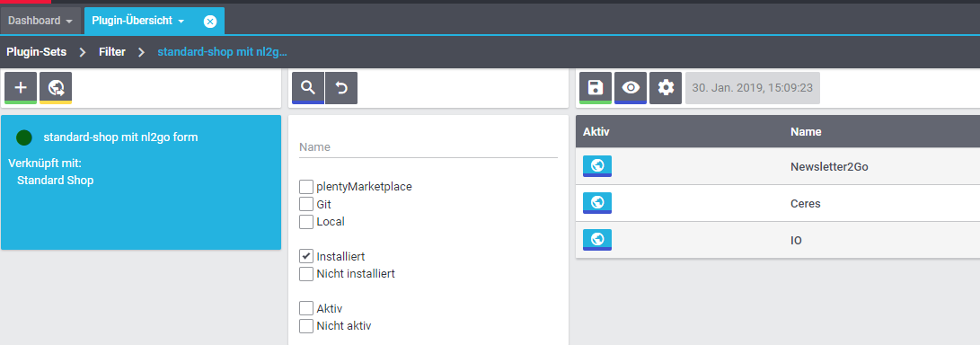
Task: Toggle the Ceres active globe icon
Action: pos(597,203)
